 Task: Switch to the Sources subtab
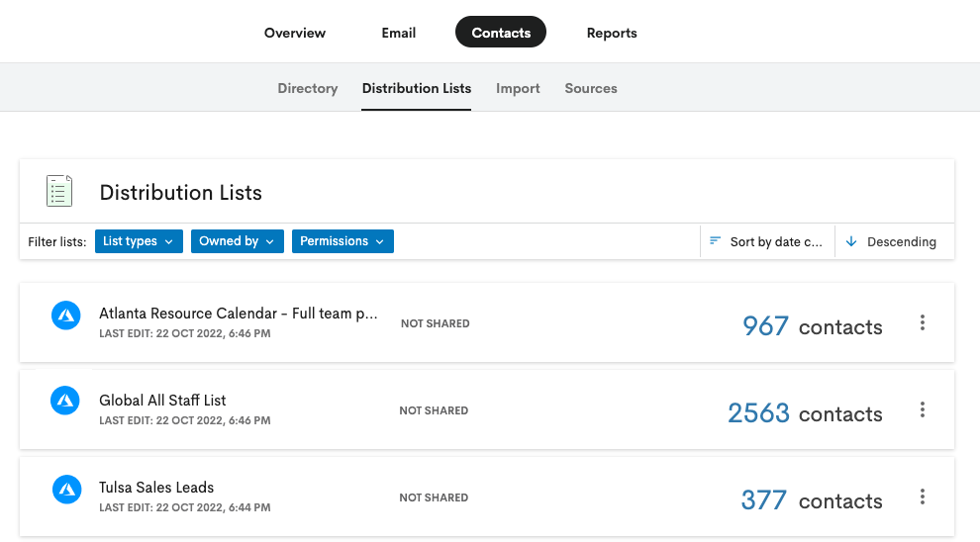click(x=591, y=88)
